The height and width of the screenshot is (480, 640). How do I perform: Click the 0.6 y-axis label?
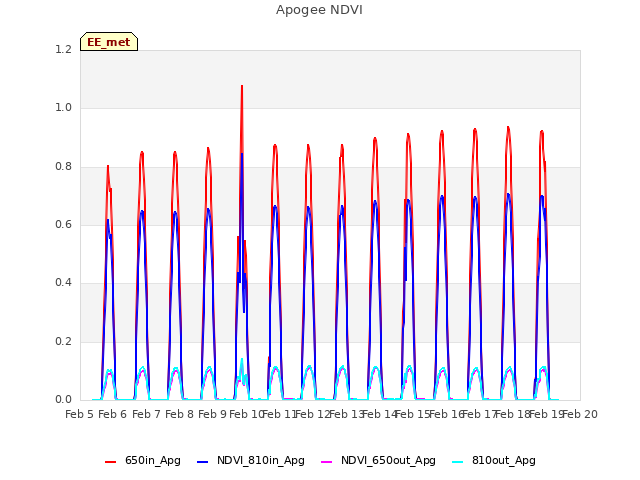pos(63,224)
